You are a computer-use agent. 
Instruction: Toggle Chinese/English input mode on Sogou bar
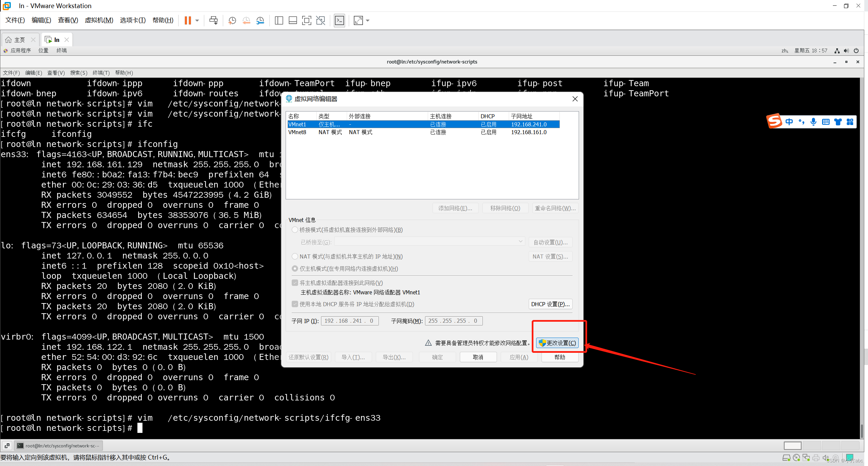(789, 122)
